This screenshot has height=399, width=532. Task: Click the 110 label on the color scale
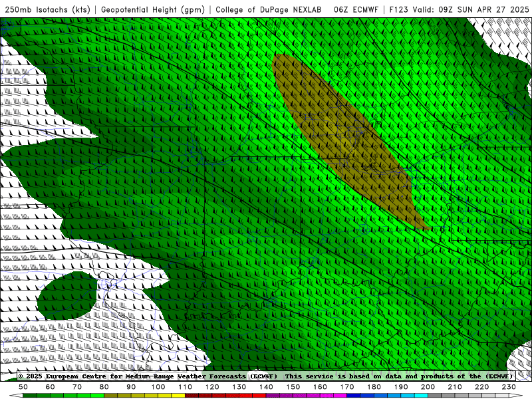coord(185,387)
